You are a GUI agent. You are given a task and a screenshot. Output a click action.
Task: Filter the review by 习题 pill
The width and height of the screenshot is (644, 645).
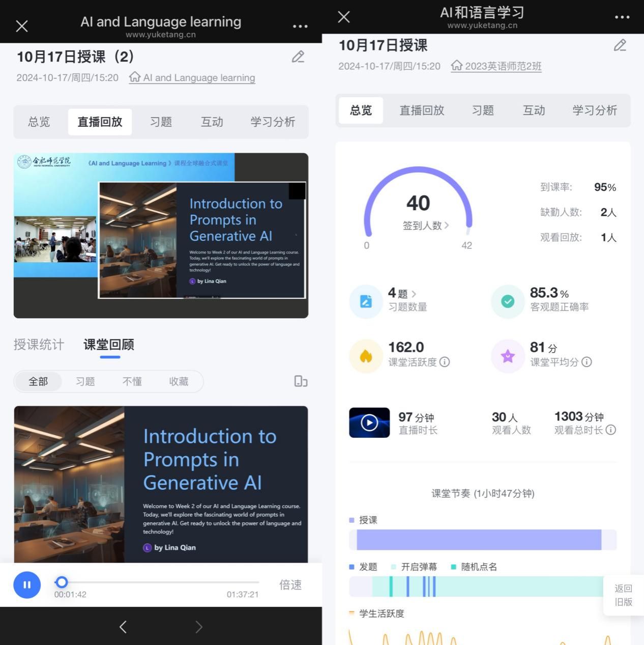pos(85,381)
